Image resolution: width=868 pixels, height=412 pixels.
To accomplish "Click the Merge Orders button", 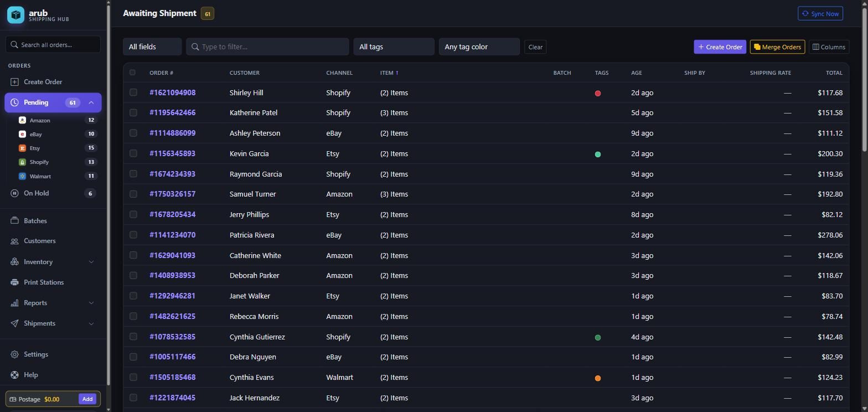I will point(777,47).
